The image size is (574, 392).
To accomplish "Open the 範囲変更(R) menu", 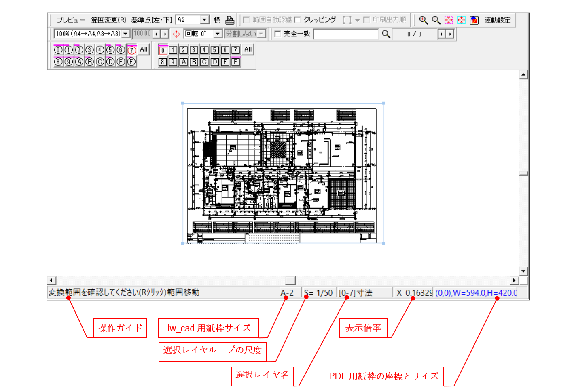I will click(108, 20).
